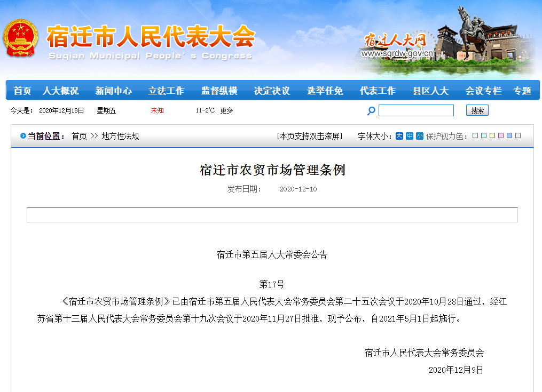542x392 pixels.
Task: Click the 地方性法规 breadcrumb link
Action: point(120,137)
